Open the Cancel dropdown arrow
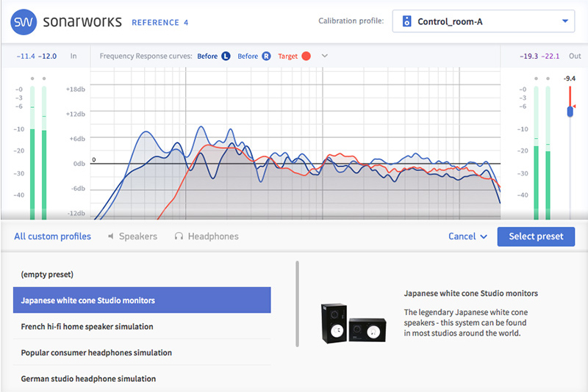 [x=484, y=236]
